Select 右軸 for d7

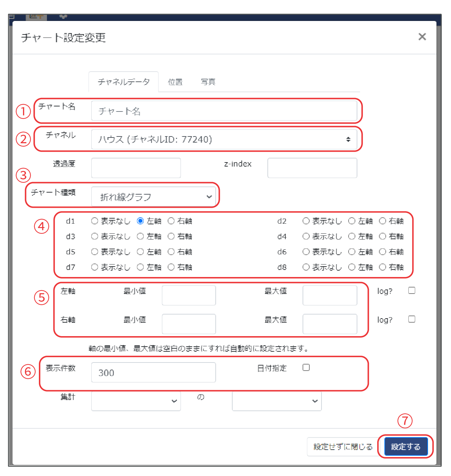click(171, 267)
